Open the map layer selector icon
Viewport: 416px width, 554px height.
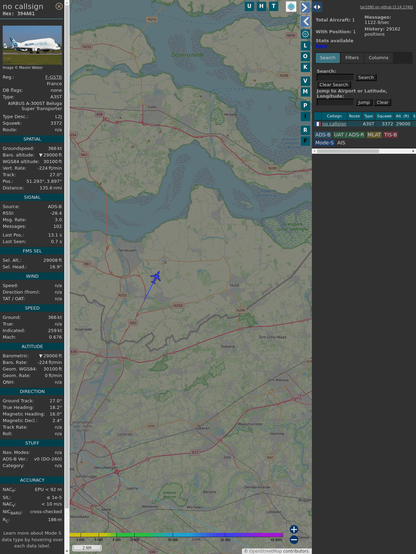tap(291, 6)
